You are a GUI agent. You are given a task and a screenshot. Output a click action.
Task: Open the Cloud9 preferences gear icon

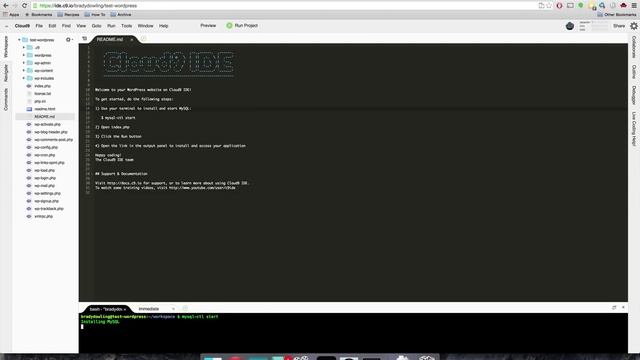click(633, 26)
